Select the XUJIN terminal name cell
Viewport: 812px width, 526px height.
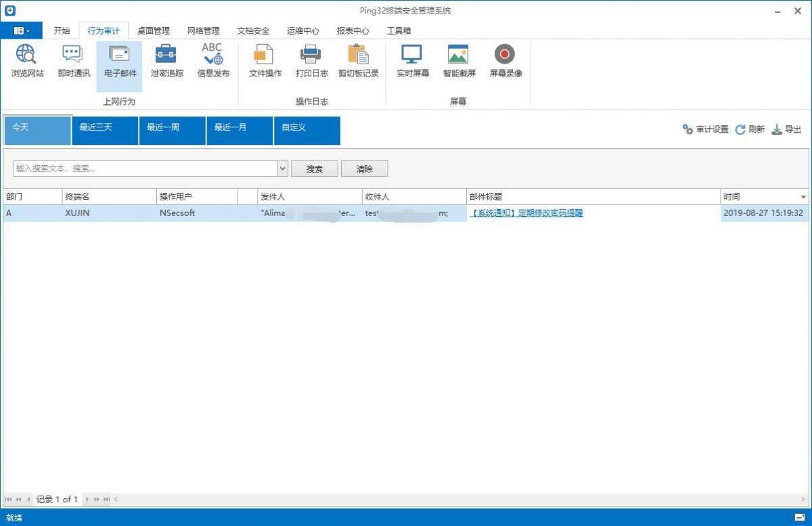tap(109, 213)
